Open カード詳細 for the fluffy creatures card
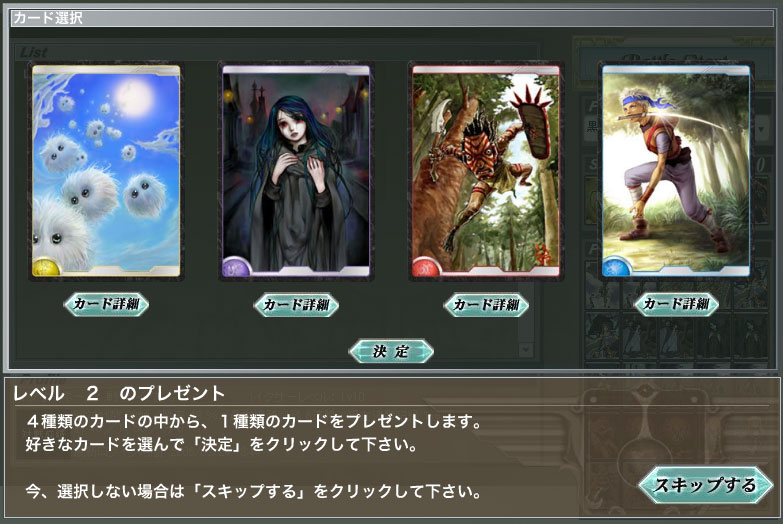The height and width of the screenshot is (524, 783). [x=106, y=304]
